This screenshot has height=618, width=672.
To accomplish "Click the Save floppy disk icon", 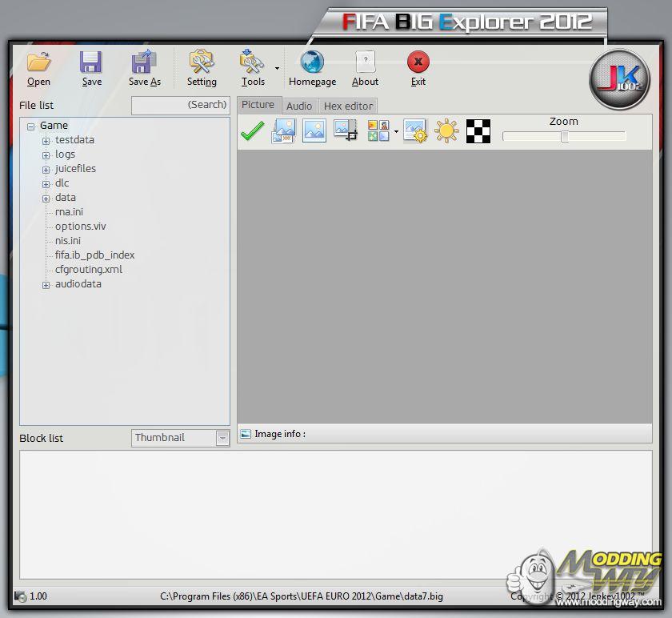I will [91, 62].
